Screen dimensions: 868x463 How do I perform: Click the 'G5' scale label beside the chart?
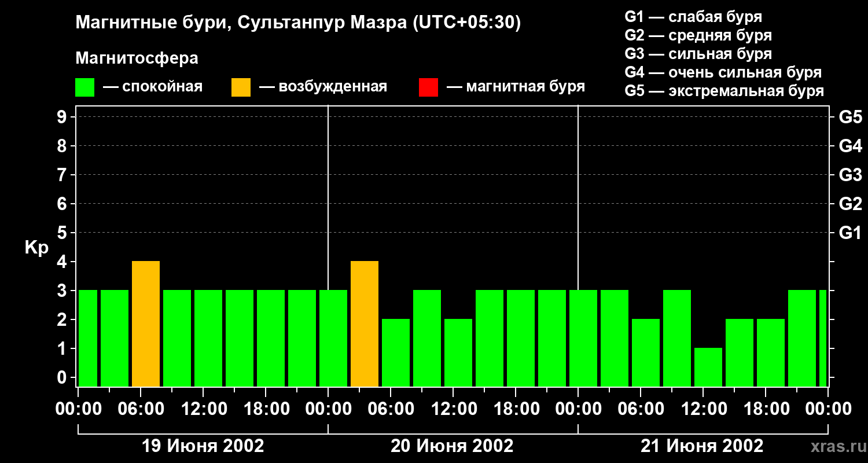point(850,117)
